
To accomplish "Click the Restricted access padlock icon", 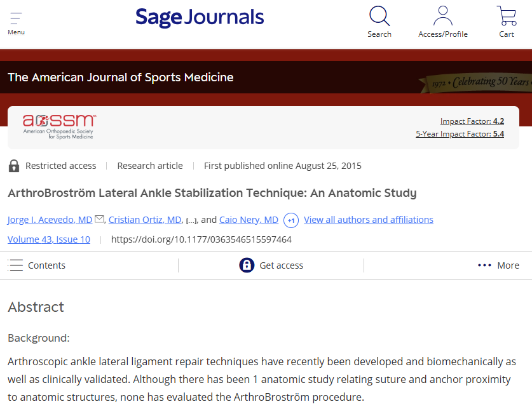I will tap(14, 166).
